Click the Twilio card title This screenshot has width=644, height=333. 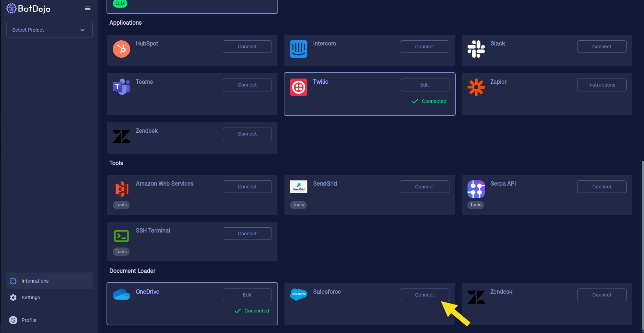coord(321,82)
